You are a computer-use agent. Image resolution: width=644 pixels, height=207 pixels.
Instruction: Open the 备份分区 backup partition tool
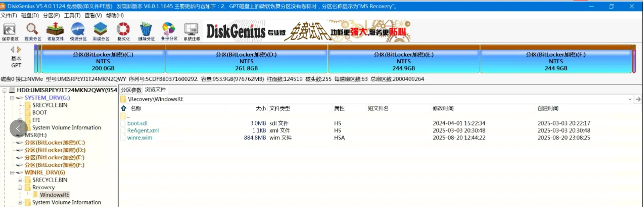point(169,32)
